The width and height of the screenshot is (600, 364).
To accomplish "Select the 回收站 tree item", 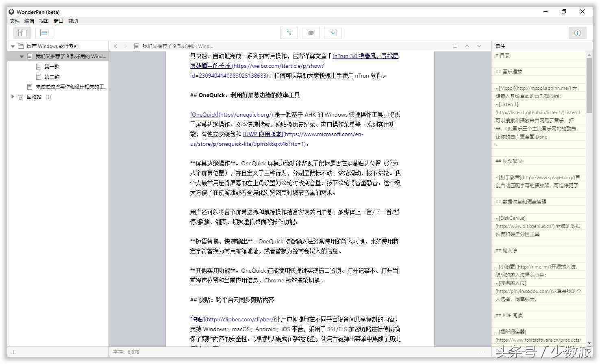I will point(34,97).
